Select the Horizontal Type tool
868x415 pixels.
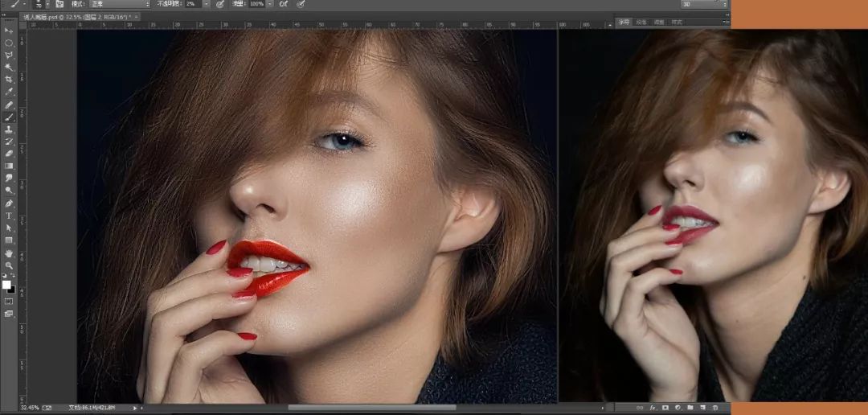[x=8, y=216]
